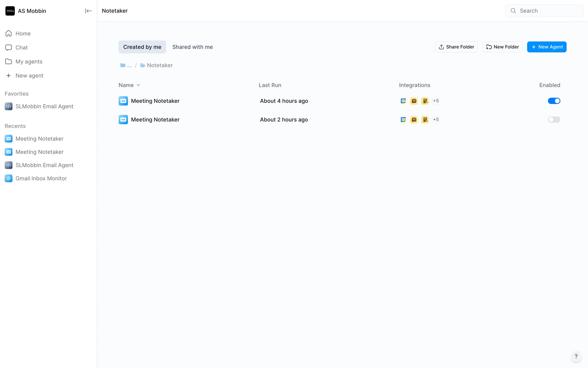The image size is (588, 368).
Task: Click the Home icon in sidebar
Action: tap(9, 33)
